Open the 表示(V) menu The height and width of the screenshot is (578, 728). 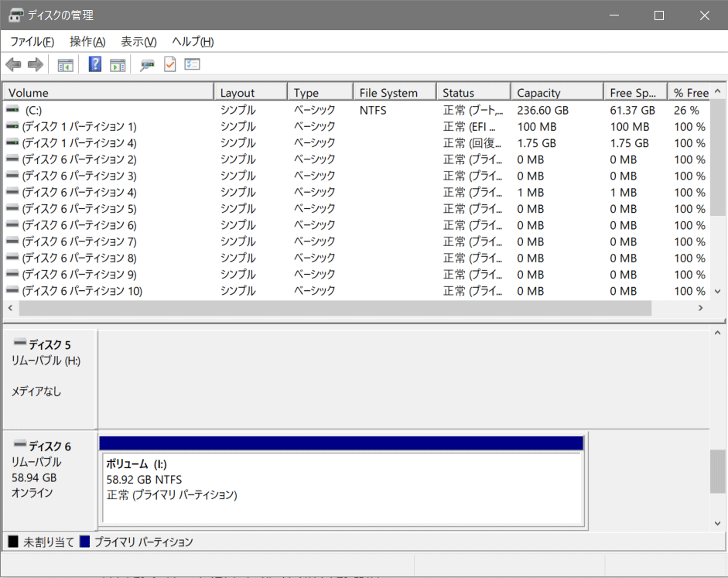pos(138,42)
